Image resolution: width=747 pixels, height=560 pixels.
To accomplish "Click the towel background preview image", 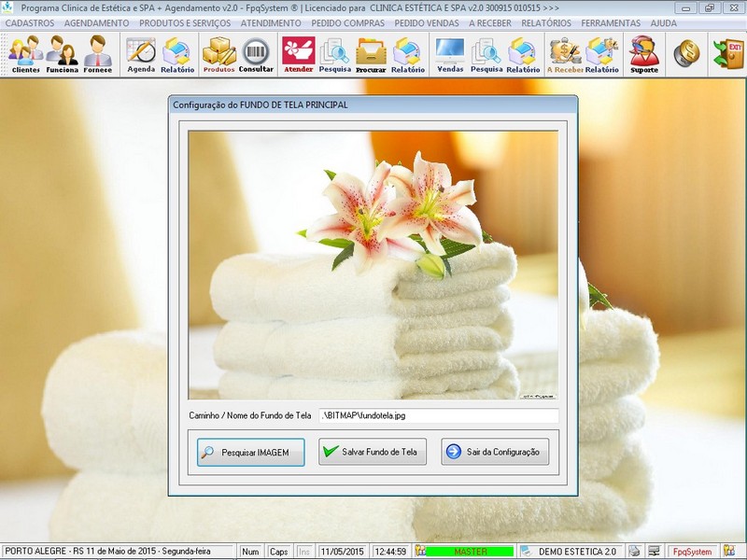I will click(373, 265).
